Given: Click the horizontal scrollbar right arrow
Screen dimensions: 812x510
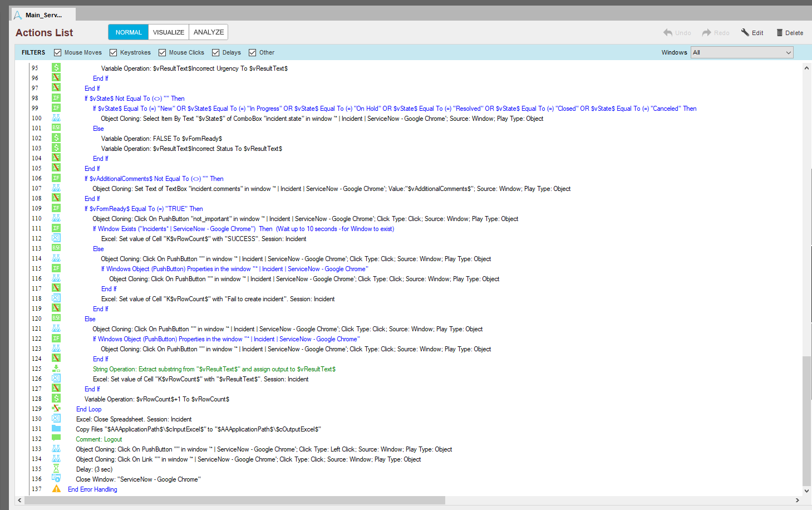Looking at the screenshot, I should point(797,500).
